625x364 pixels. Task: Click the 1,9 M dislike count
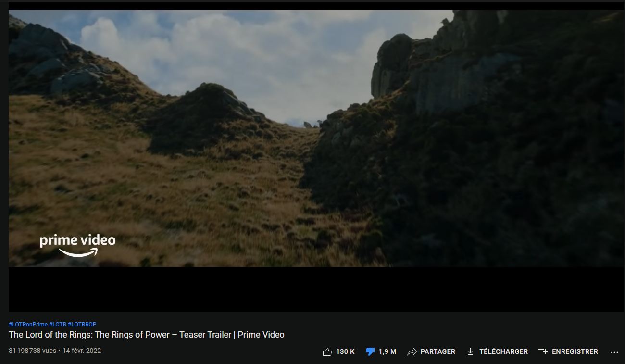tap(387, 351)
